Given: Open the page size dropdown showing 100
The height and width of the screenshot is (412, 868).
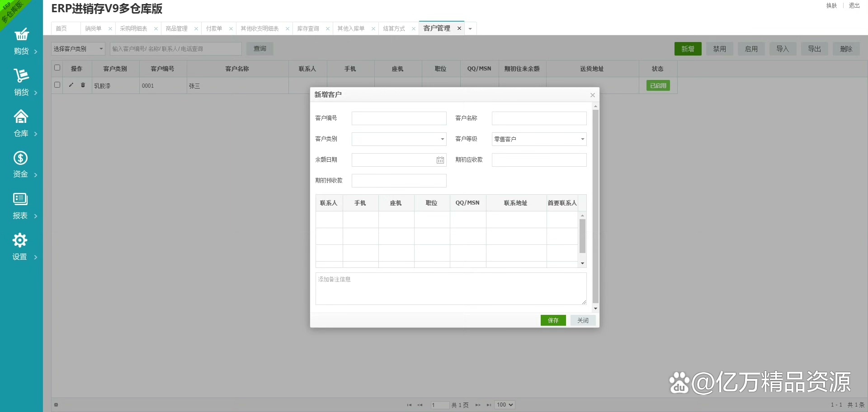Looking at the screenshot, I should click(x=505, y=405).
